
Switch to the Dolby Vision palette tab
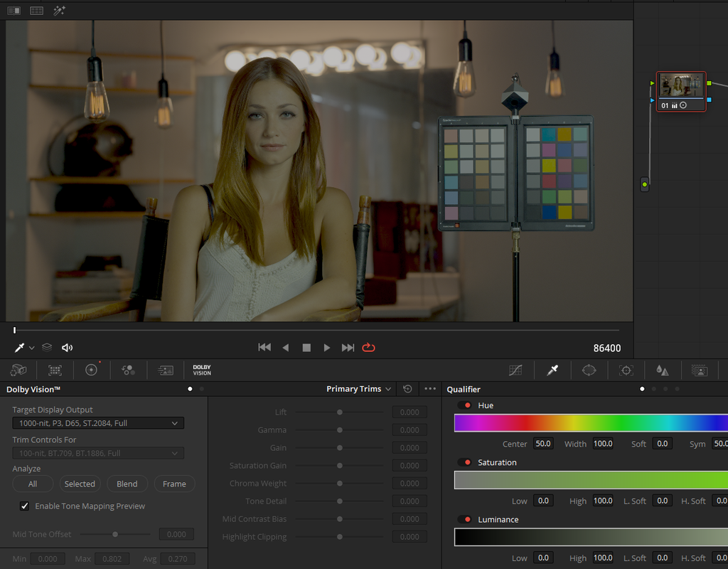coord(202,370)
